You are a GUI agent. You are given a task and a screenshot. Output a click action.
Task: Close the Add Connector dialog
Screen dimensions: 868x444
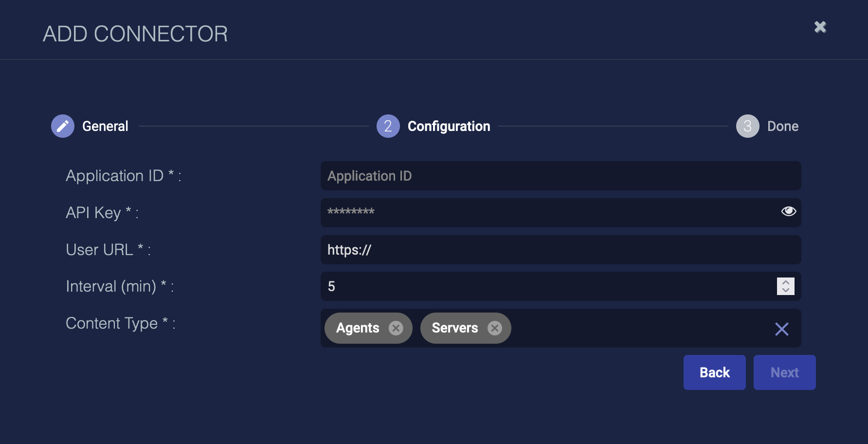[x=820, y=27]
